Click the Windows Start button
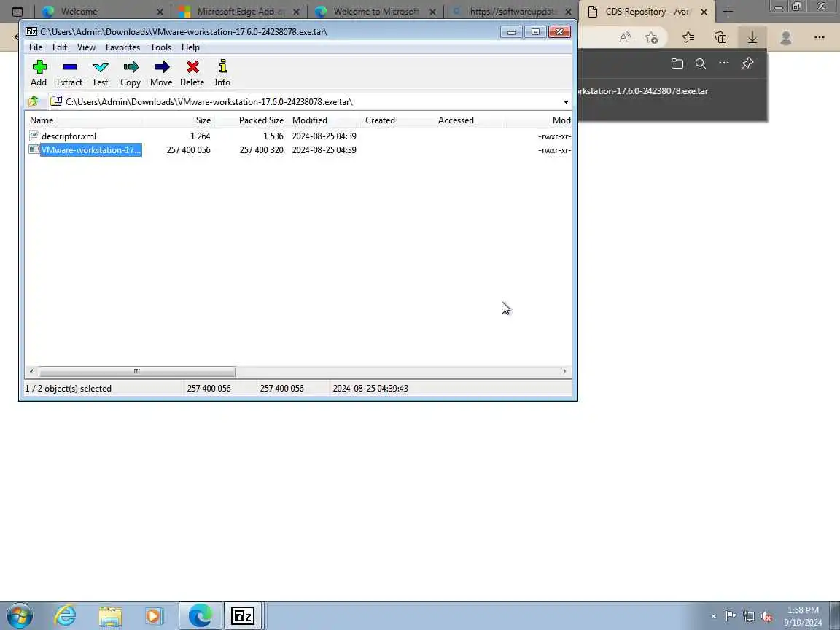Viewport: 840px width, 630px height. pos(19,615)
